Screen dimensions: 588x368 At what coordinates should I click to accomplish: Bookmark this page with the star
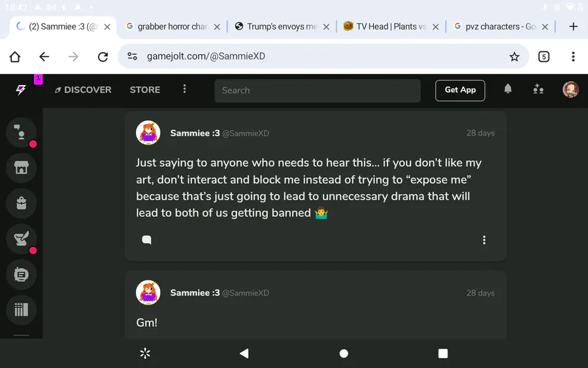[514, 57]
